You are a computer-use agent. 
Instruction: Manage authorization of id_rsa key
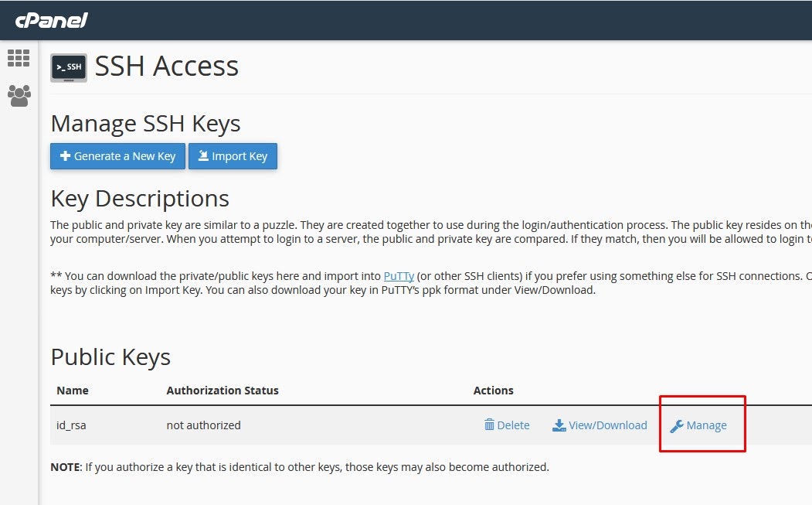click(698, 425)
